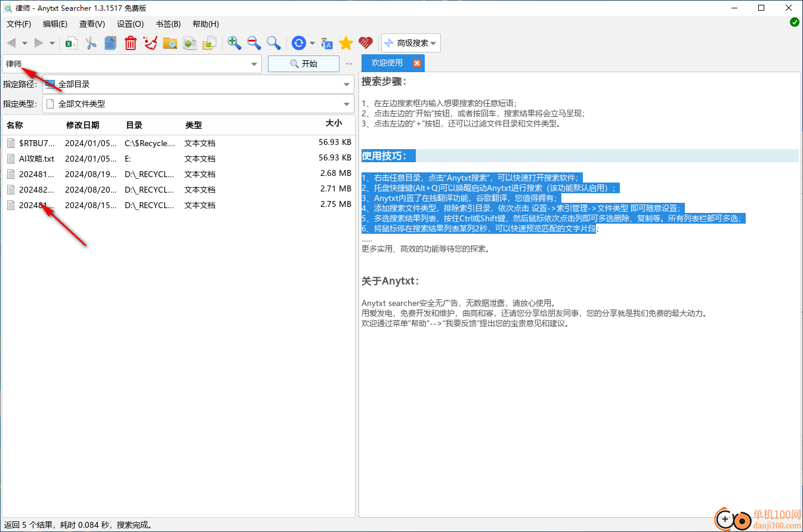Click the red trash delete icon
The width and height of the screenshot is (803, 532).
(131, 43)
